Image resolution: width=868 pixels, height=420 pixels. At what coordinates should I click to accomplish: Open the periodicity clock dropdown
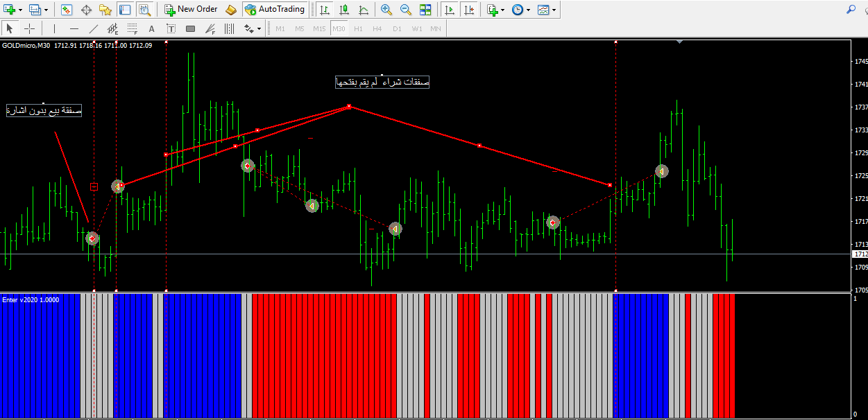tap(528, 10)
